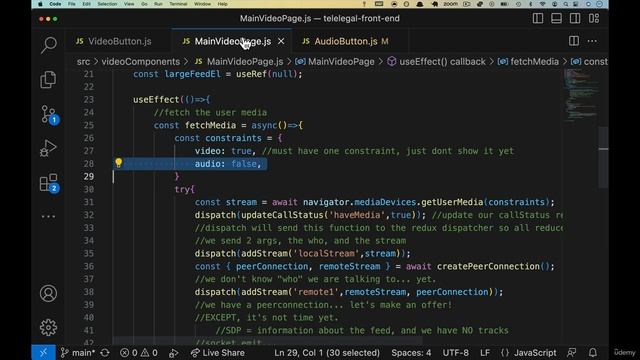Close the MainVideoPage.js tab
The width and height of the screenshot is (640, 360).
(x=281, y=41)
